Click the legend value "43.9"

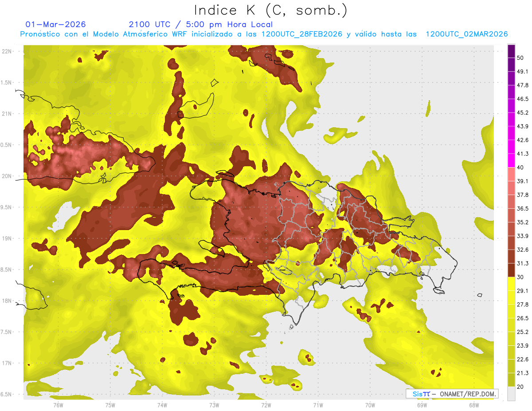pyautogui.click(x=522, y=126)
